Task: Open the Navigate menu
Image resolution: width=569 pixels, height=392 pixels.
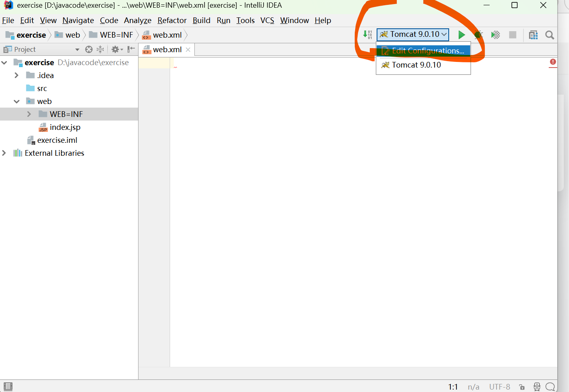Action: pos(78,20)
